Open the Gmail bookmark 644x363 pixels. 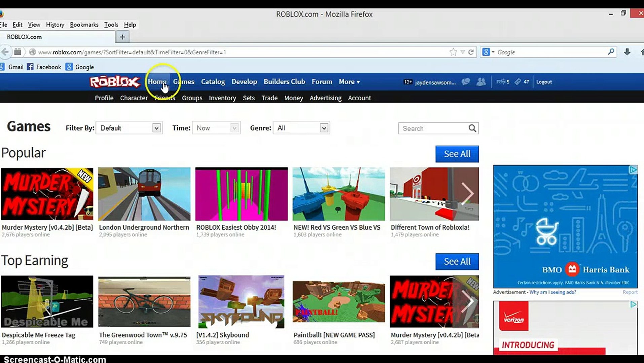12,67
